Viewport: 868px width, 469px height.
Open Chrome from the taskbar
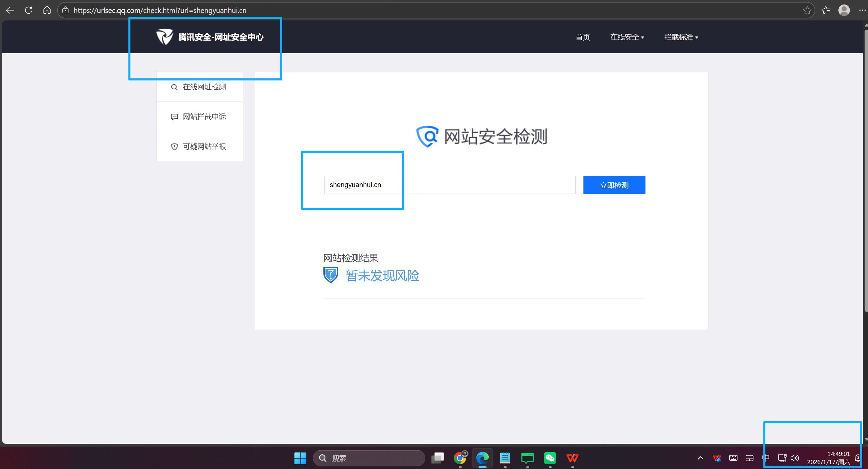pyautogui.click(x=460, y=458)
